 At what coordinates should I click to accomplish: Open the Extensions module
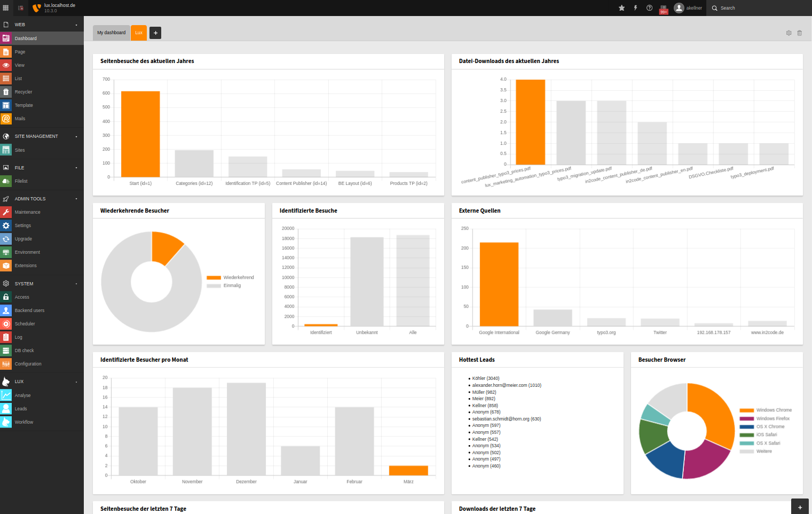[26, 266]
